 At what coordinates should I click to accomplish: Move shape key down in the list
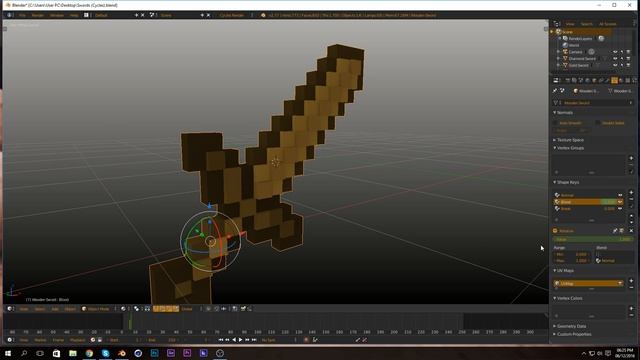[631, 222]
